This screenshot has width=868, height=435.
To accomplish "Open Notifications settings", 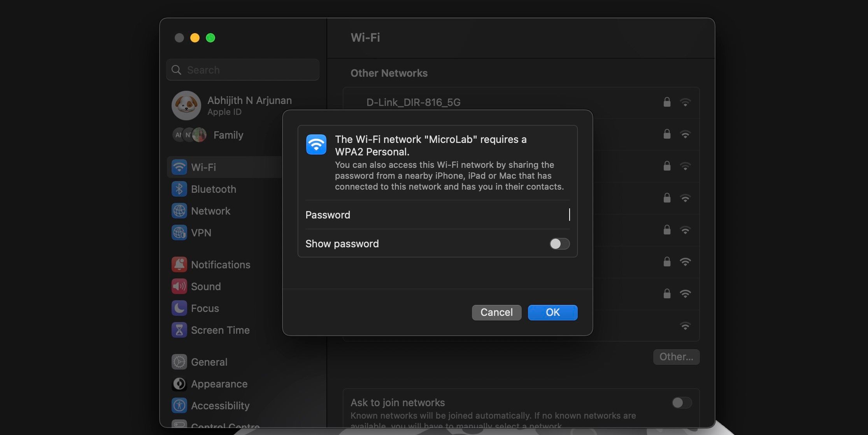I will 221,264.
